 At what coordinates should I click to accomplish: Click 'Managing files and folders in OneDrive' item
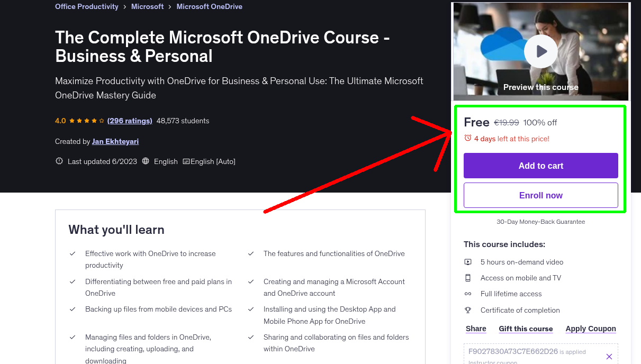tap(148, 349)
